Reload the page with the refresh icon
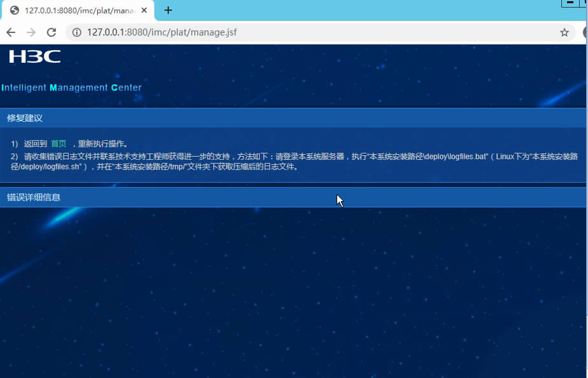 pyautogui.click(x=51, y=32)
